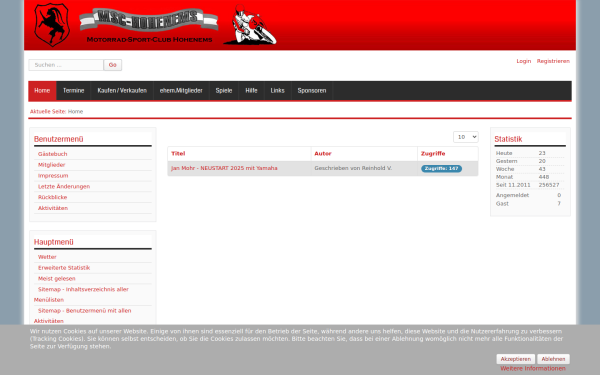Submit search with the Go button
Viewport: 600px width, 375px height.
pyautogui.click(x=112, y=65)
